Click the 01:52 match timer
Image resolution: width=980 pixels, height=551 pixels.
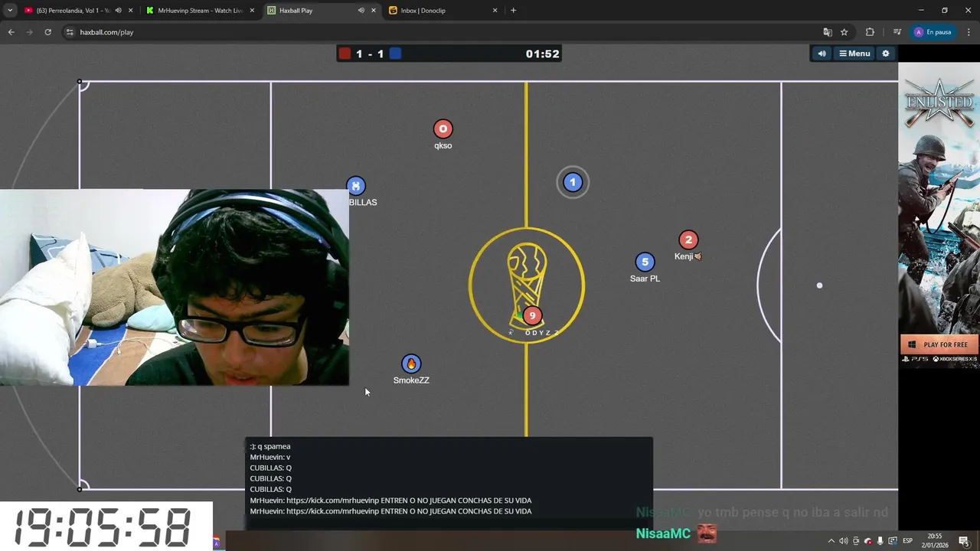pos(542,54)
